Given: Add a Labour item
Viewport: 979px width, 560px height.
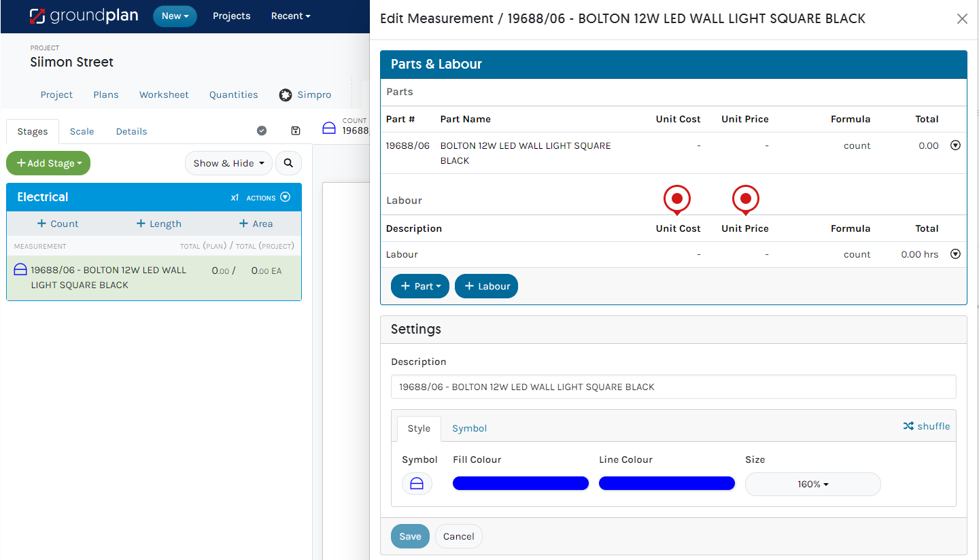Looking at the screenshot, I should coord(487,286).
